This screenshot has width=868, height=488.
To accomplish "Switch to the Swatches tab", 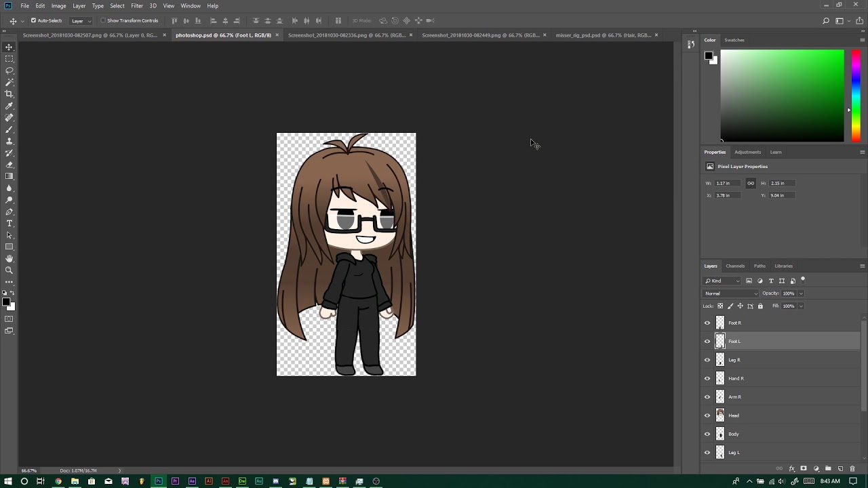I will 734,40.
